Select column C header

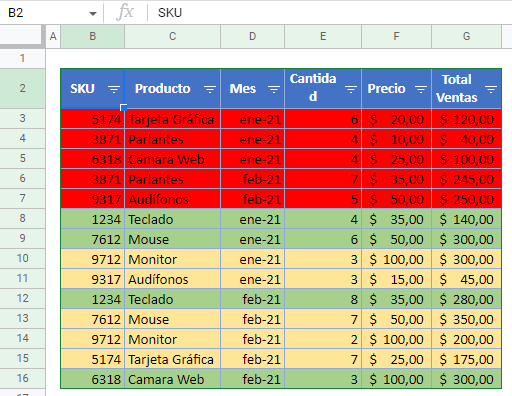172,36
